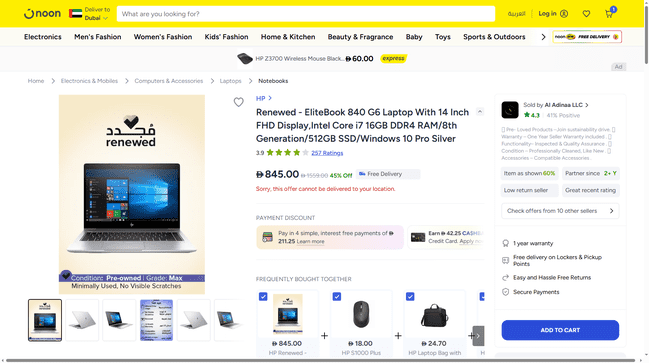The width and height of the screenshot is (649, 363).
Task: Uncheck the HP Renewed laptop bundle checkbox
Action: pos(263,297)
